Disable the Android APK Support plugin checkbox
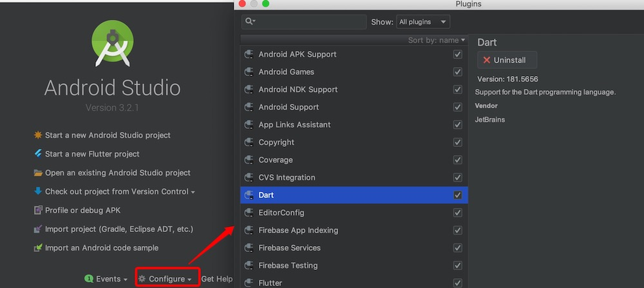 coord(457,54)
